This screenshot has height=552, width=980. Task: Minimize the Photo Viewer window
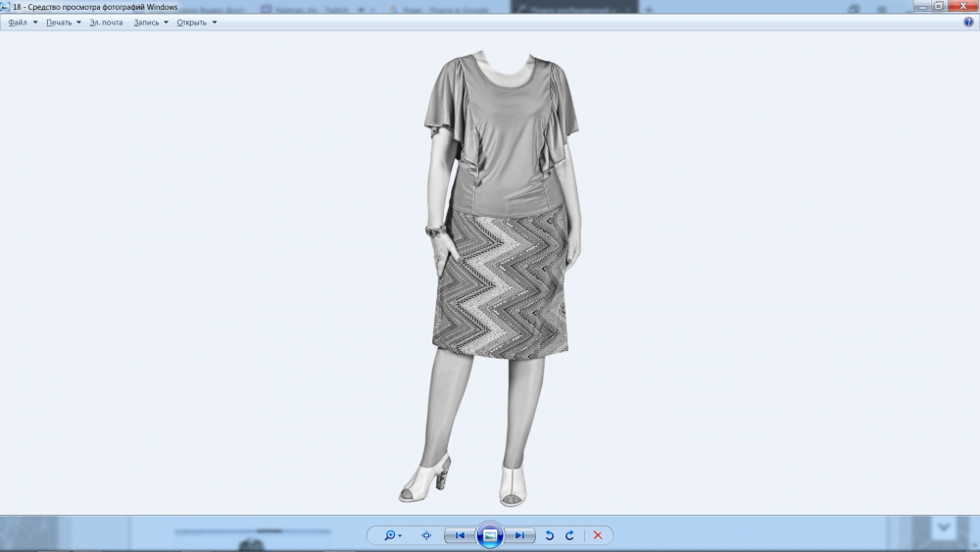[922, 6]
